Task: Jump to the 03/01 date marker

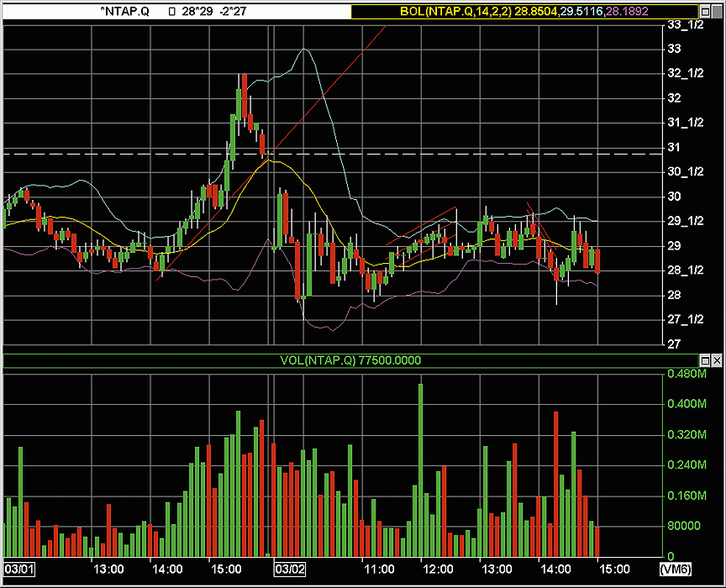Action: pos(18,569)
